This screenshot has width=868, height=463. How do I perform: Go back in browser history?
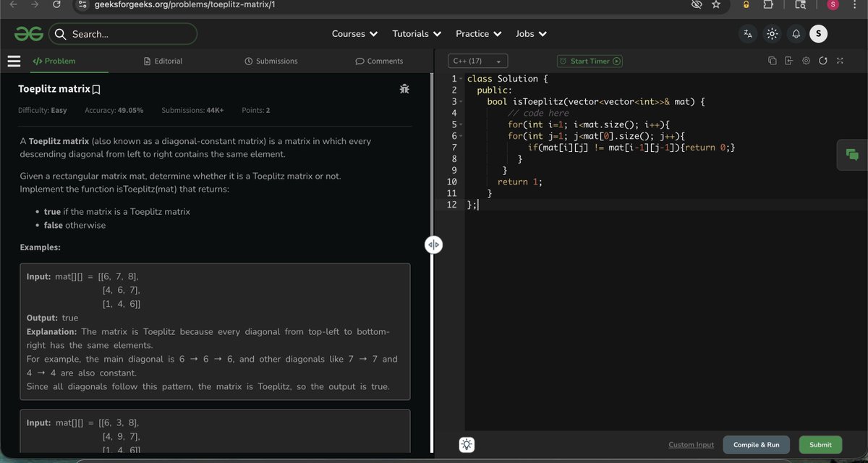pyautogui.click(x=12, y=4)
